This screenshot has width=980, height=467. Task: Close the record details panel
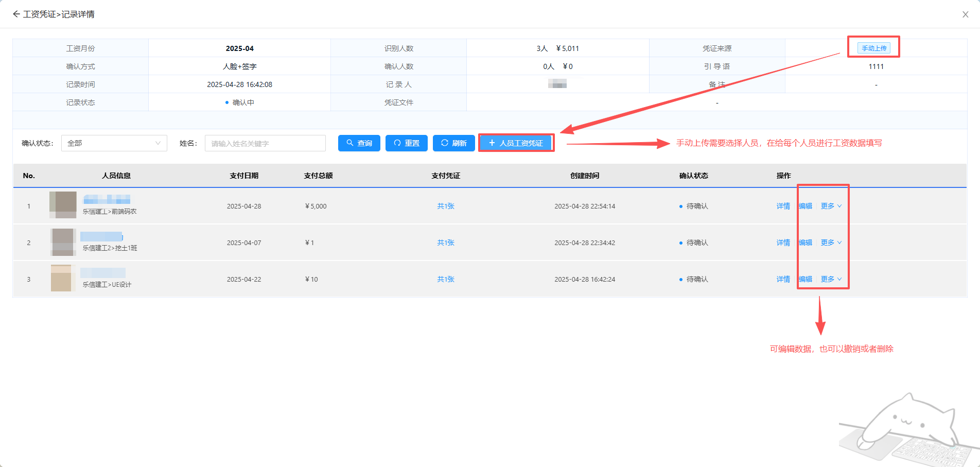tap(965, 14)
